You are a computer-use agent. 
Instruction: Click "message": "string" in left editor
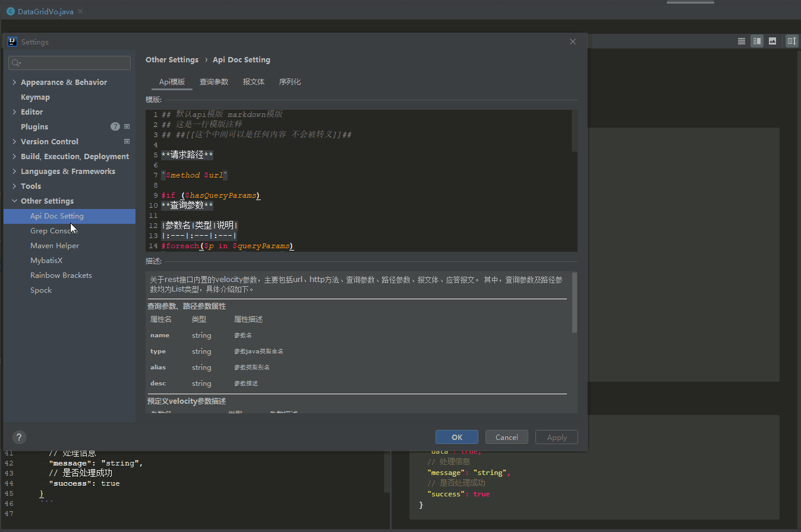pos(96,463)
